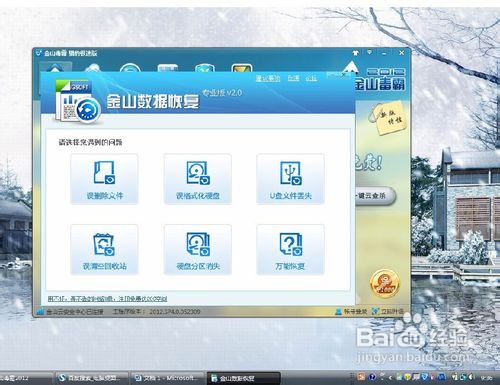500x385 pixels.
Task: Click 立即升级 in status bar
Action: click(388, 312)
